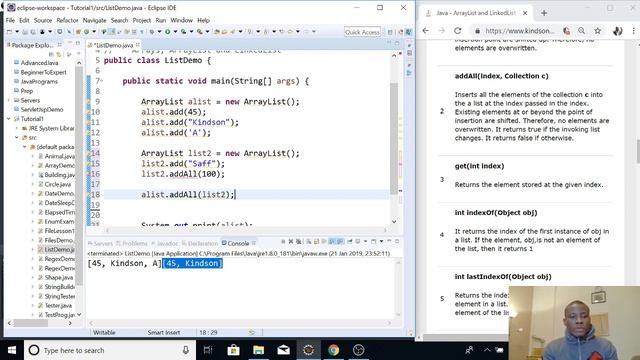Image resolution: width=640 pixels, height=360 pixels.
Task: Click the Terminate icon in the Console toolbar
Action: click(x=283, y=242)
